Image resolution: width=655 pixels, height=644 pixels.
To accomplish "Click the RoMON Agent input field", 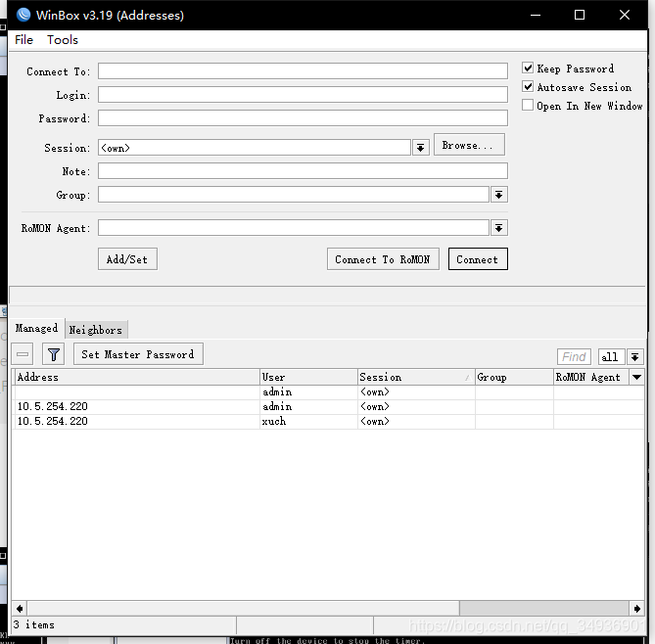I will 294,228.
